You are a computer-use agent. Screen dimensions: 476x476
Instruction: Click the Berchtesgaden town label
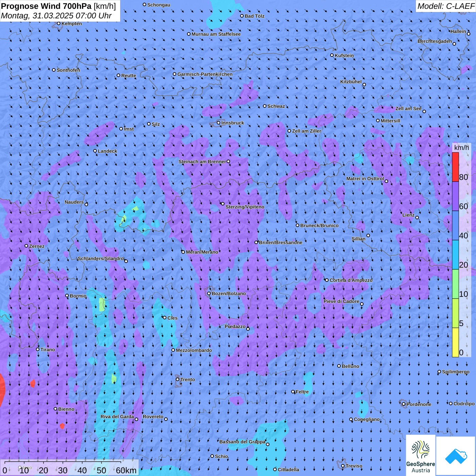coord(435,41)
